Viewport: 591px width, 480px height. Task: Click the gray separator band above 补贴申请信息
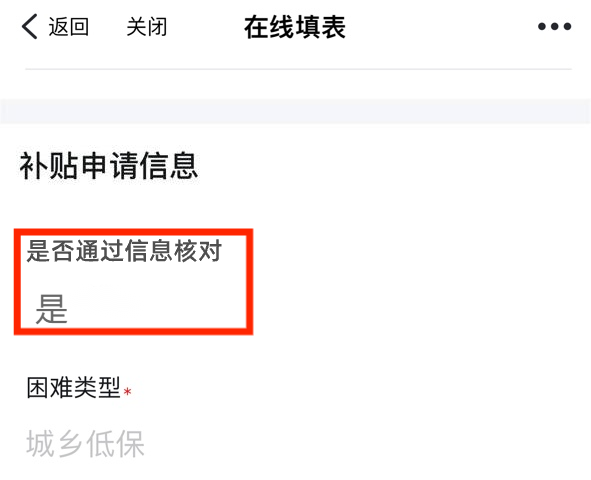coord(296,112)
